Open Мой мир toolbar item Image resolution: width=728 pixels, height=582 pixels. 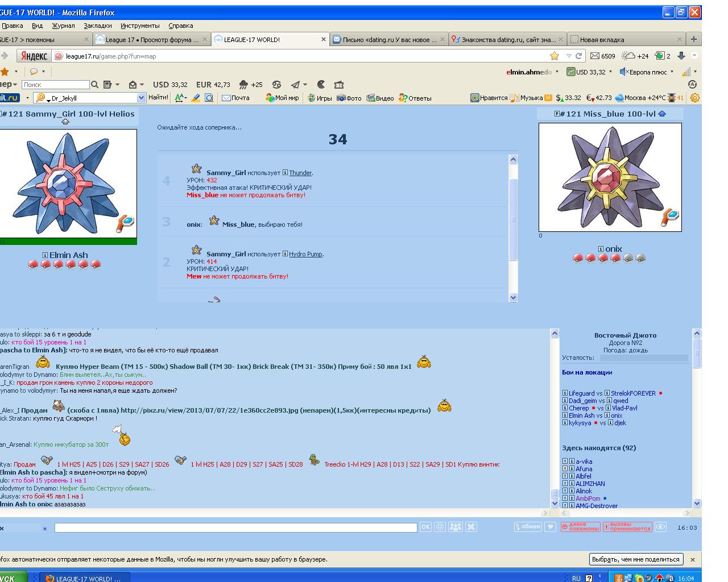pyautogui.click(x=282, y=98)
